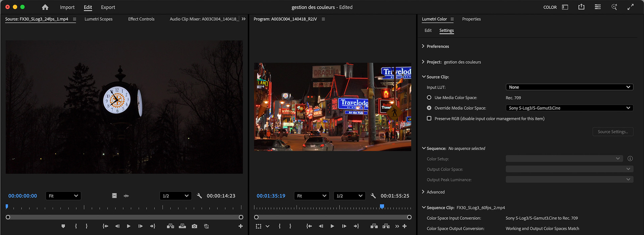Click the Program monitor playhead marker
Image resolution: width=644 pixels, height=235 pixels.
click(x=382, y=206)
